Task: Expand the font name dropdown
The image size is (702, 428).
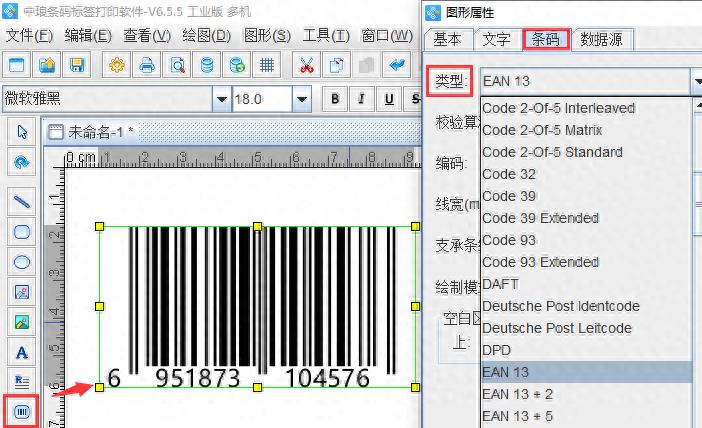Action: pos(221,99)
